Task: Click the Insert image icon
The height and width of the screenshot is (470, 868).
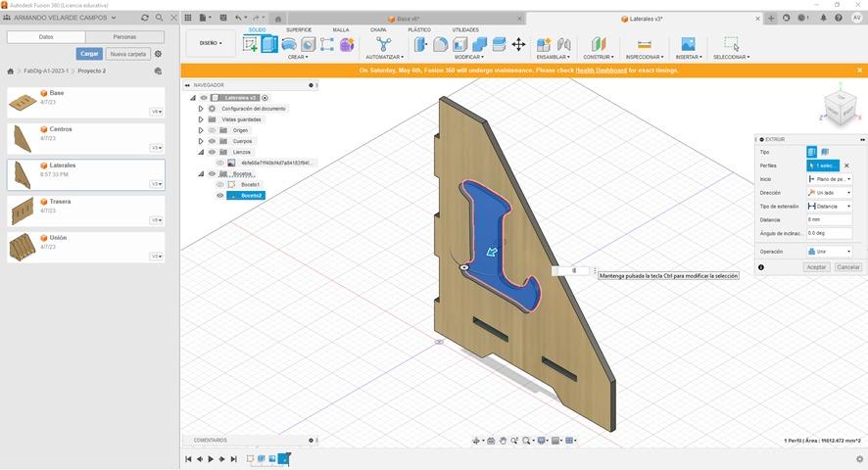Action: (x=688, y=44)
